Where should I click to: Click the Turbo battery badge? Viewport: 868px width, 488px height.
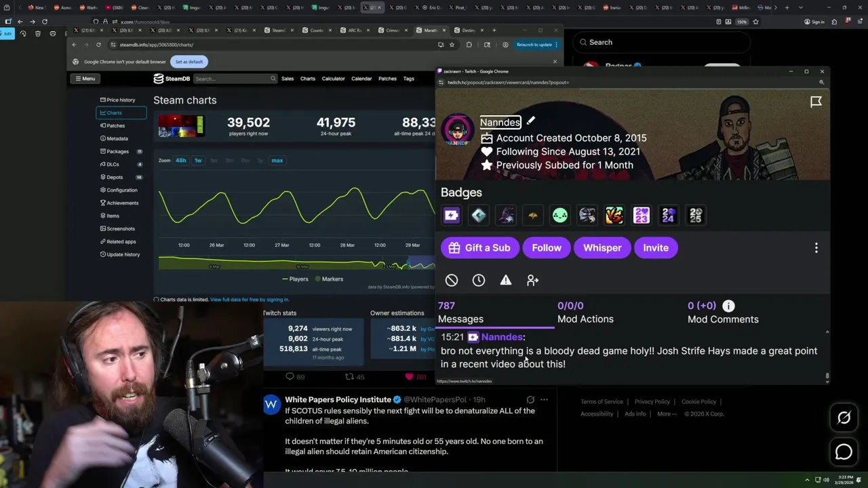(452, 216)
